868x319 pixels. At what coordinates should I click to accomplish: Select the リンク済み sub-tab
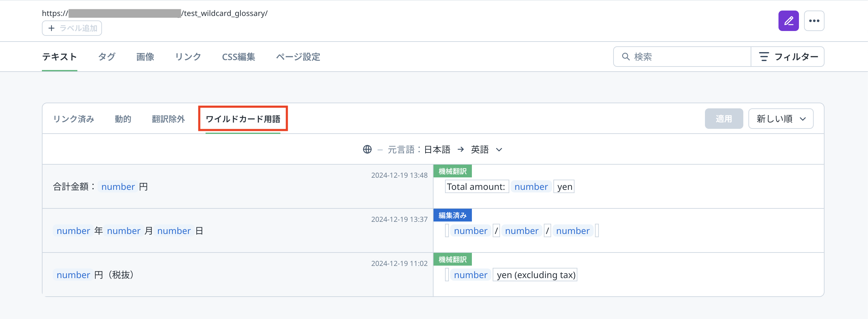pyautogui.click(x=74, y=119)
